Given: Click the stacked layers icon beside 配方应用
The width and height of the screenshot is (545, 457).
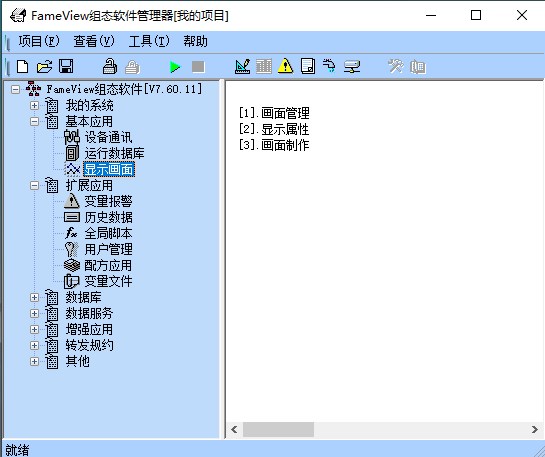Looking at the screenshot, I should click(72, 266).
